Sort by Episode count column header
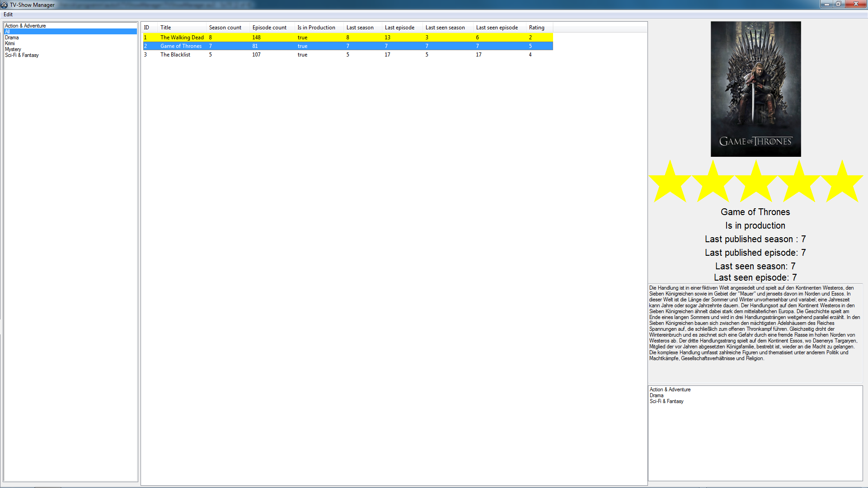 click(269, 28)
